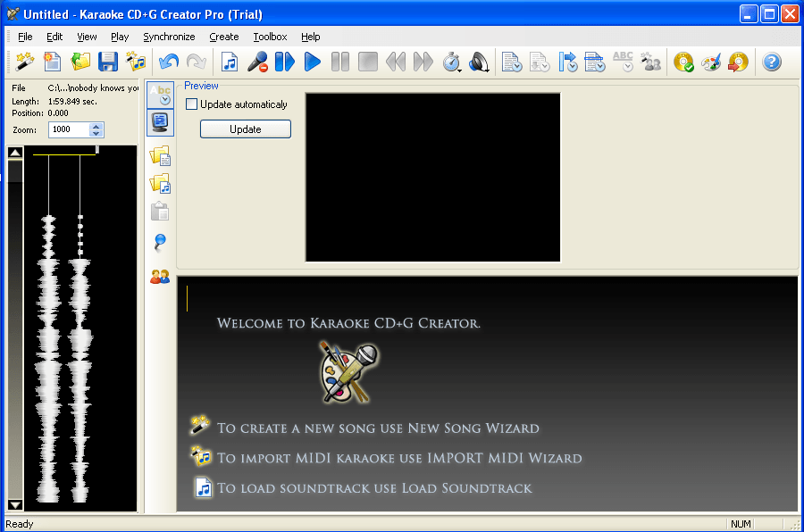Toggle the Abc synchronization panel view

[159, 95]
